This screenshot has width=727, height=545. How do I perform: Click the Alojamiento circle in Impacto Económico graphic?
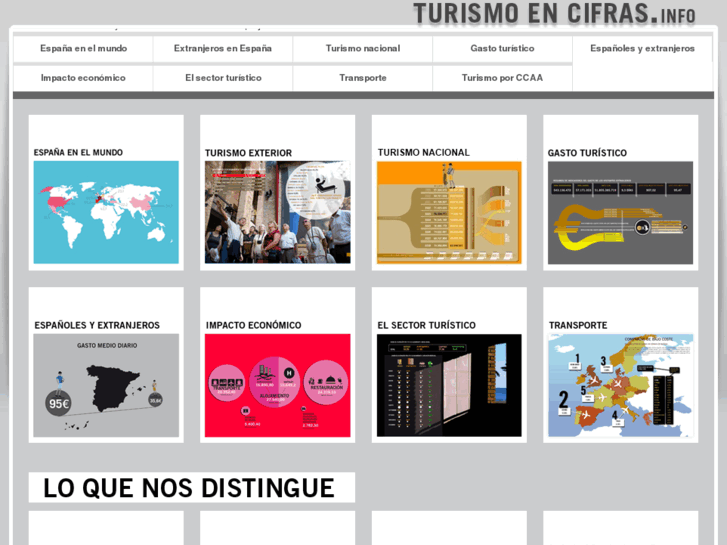[x=275, y=383]
